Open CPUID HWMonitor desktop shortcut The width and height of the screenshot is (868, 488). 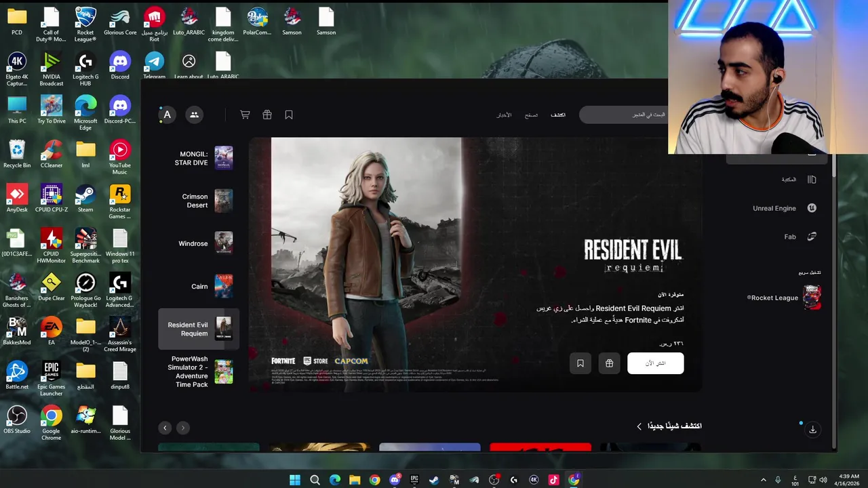(52, 246)
